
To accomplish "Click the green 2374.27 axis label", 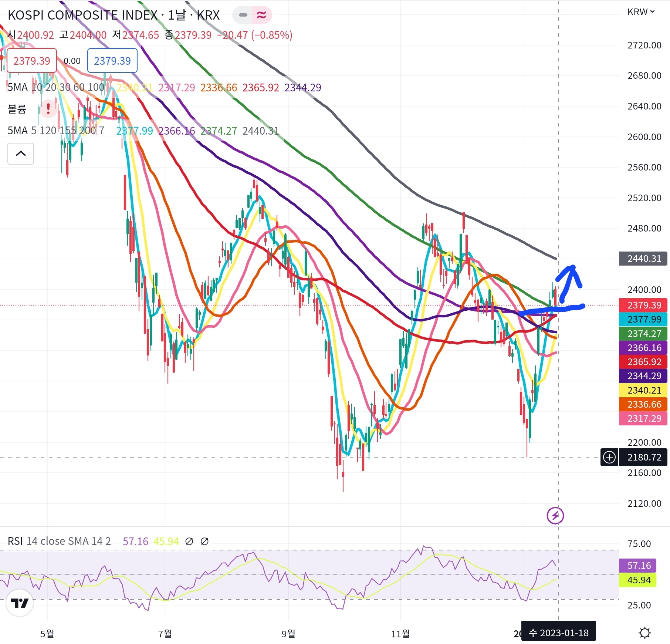I will pos(644,334).
